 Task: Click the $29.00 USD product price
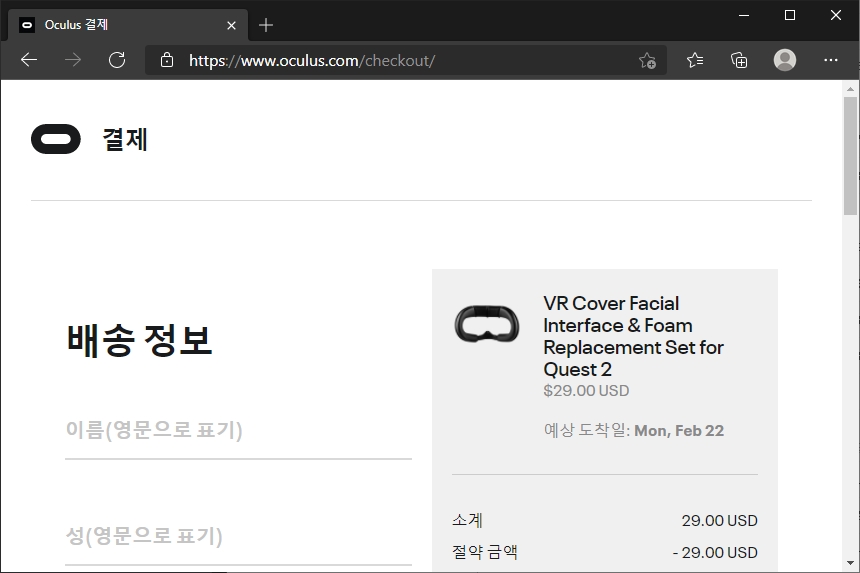point(586,390)
